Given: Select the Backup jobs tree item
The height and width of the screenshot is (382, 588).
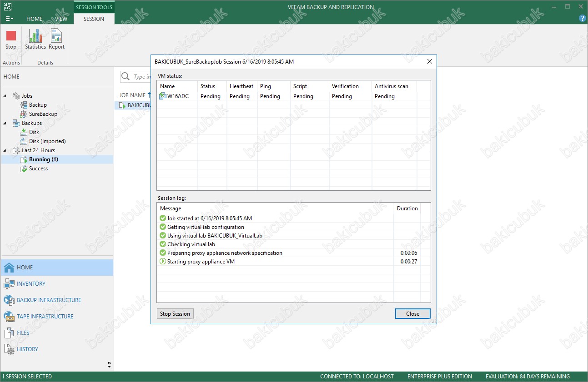Looking at the screenshot, I should (x=38, y=105).
